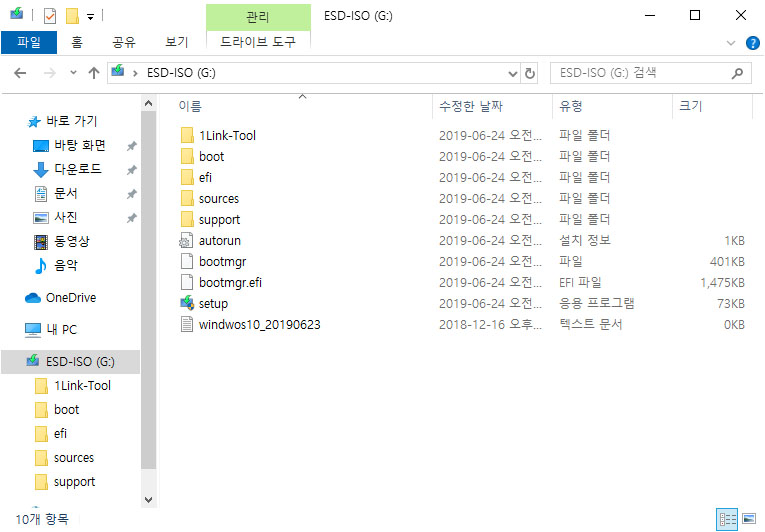Screen dimensions: 765x532
Task: Open efi folder in the navigation tree
Action: pyautogui.click(x=60, y=433)
